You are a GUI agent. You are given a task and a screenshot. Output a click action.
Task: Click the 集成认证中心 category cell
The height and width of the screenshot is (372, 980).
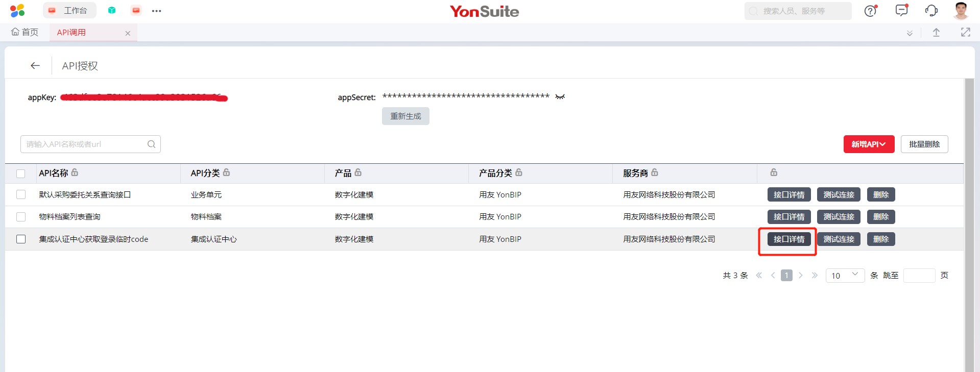coord(214,239)
